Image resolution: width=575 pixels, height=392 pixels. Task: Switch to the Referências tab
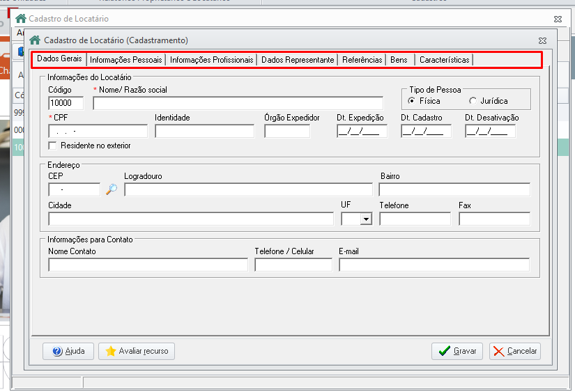[x=362, y=60]
